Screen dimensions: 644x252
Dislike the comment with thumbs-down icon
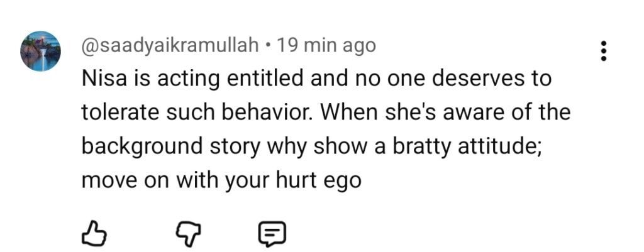coord(186,233)
